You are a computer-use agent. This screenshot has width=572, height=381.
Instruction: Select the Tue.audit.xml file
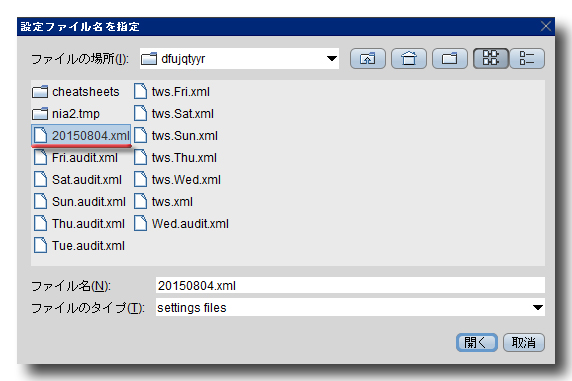point(79,246)
